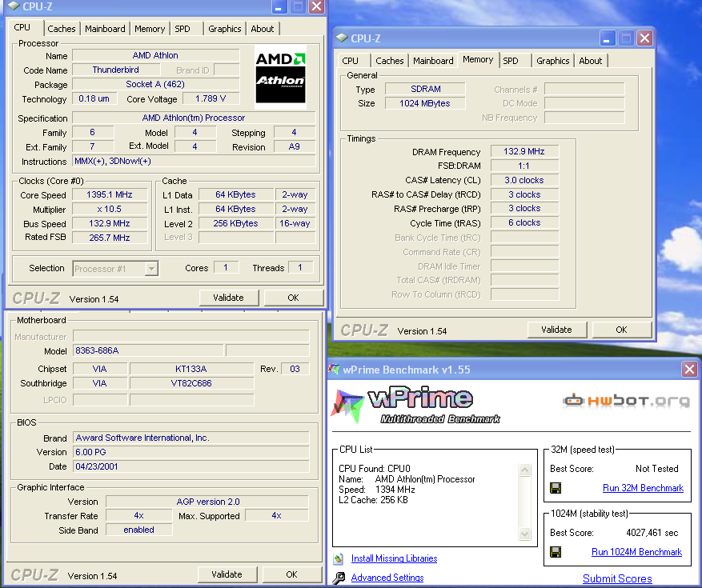702x588 pixels.
Task: Close the wPrime Benchmark window
Action: click(689, 370)
